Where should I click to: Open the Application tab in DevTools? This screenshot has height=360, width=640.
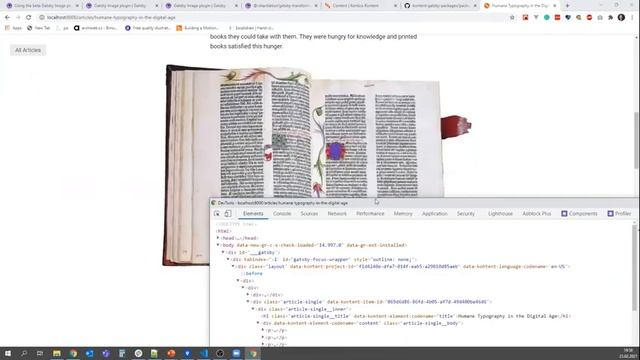[x=435, y=213]
